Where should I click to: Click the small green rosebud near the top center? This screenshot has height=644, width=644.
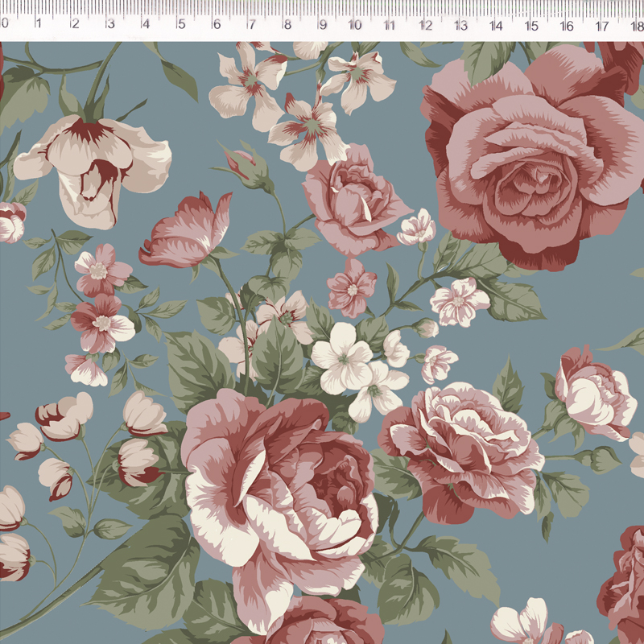coord(248,167)
